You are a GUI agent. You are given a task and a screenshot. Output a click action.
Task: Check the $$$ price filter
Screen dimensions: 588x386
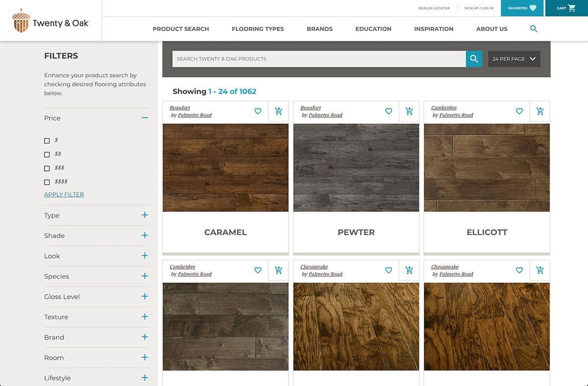point(47,168)
